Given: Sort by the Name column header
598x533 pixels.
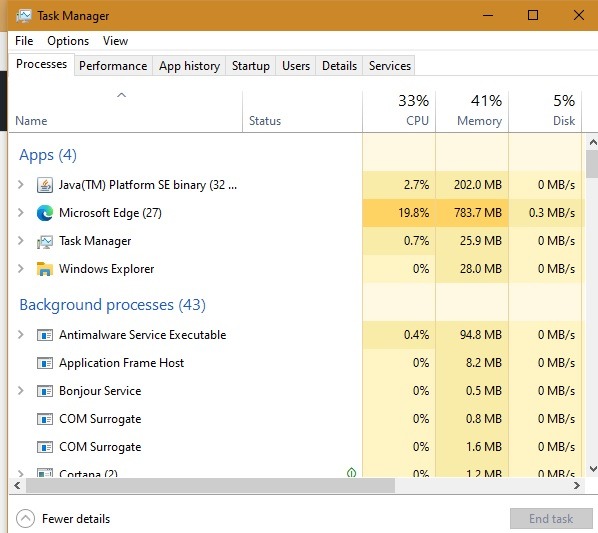Looking at the screenshot, I should pyautogui.click(x=125, y=112).
